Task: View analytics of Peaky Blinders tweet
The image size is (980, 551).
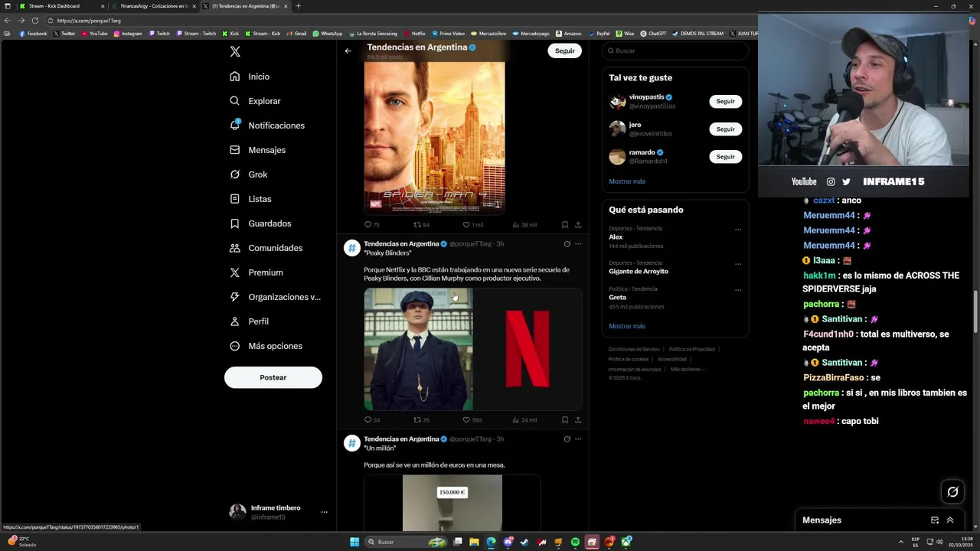Action: [x=524, y=420]
